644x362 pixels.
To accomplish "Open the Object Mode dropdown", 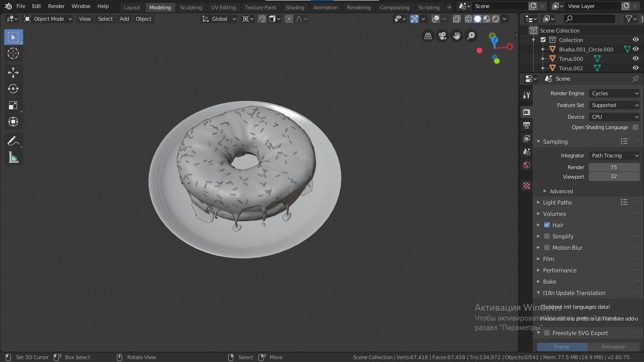I will 48,19.
